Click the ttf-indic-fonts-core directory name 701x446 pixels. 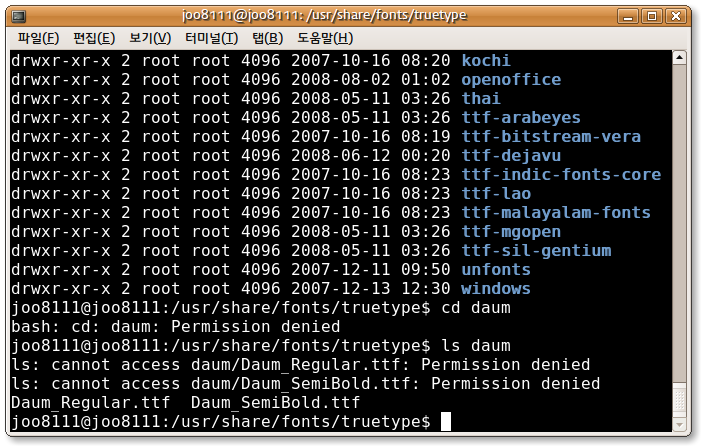point(561,174)
